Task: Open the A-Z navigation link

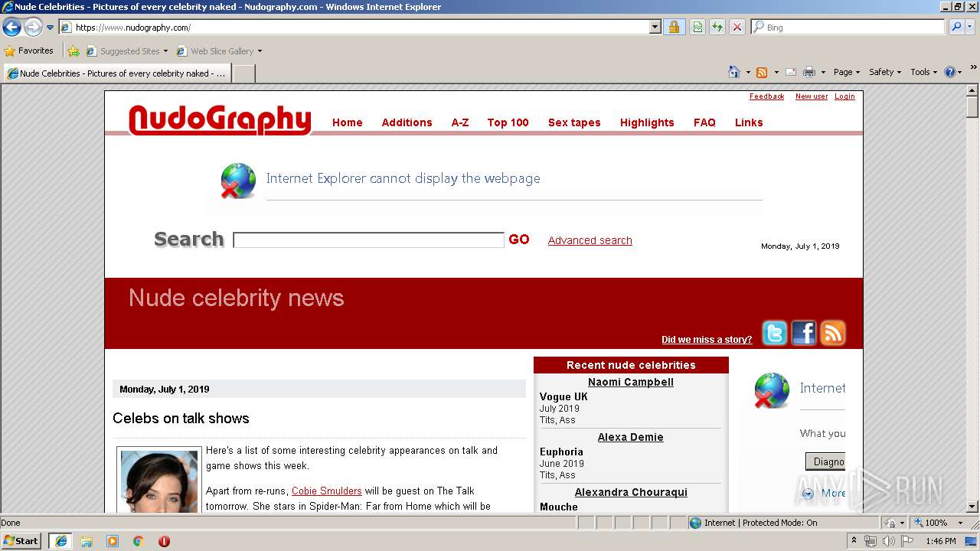Action: coord(460,122)
